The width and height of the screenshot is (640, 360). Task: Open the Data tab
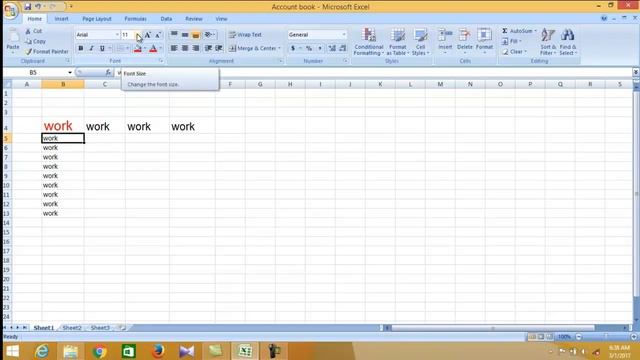point(166,19)
